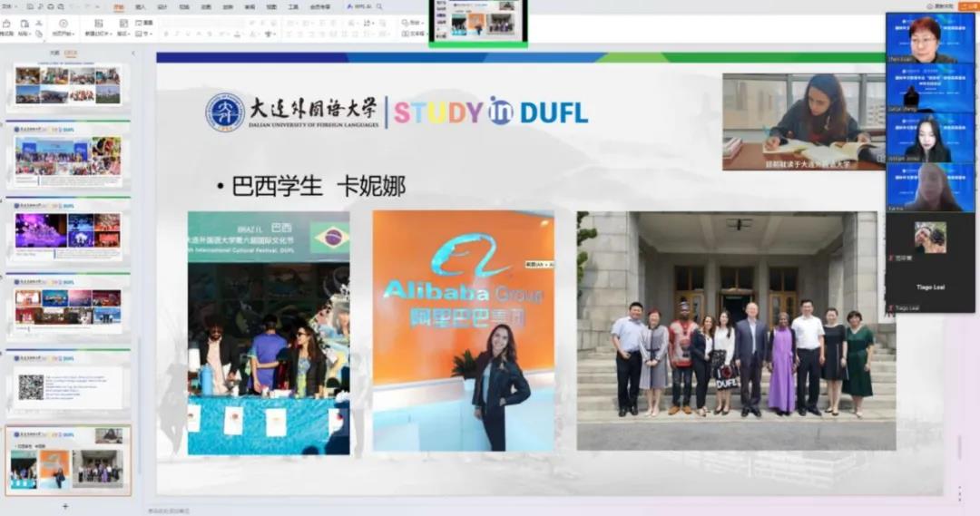Open the 文件 (File) menu
980x516 pixels.
(7, 6)
